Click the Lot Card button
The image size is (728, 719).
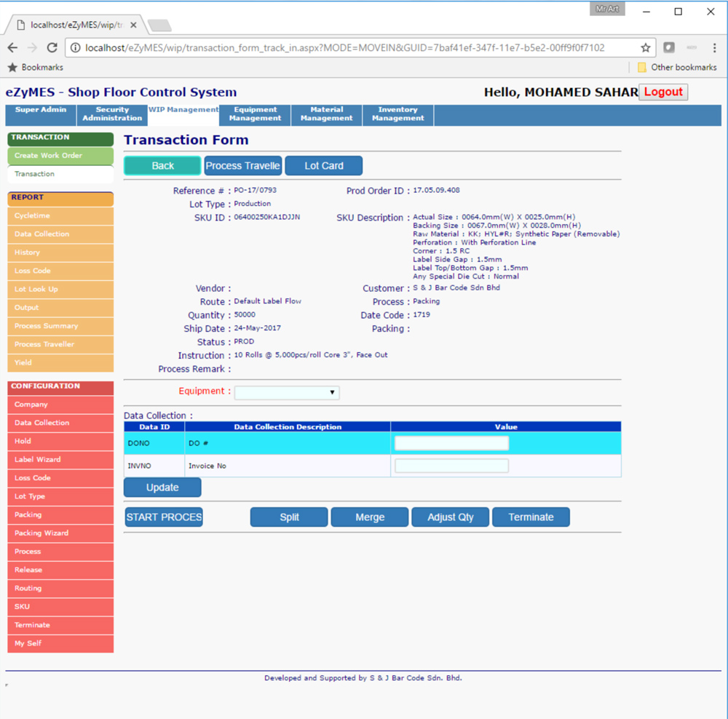point(323,166)
